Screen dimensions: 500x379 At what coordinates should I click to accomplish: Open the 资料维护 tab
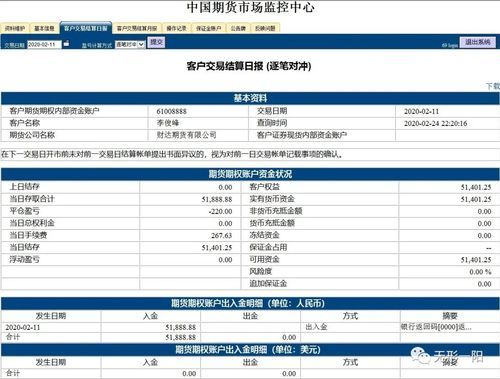pyautogui.click(x=15, y=28)
